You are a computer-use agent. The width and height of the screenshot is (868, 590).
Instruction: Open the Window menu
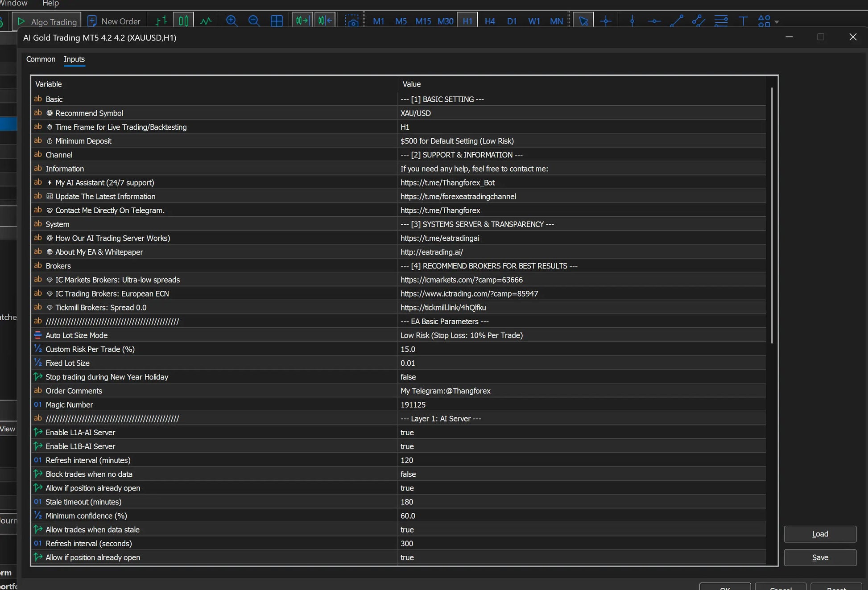(x=13, y=4)
